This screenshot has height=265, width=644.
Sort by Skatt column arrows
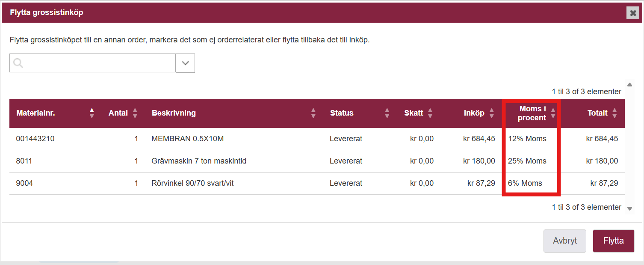(x=430, y=113)
